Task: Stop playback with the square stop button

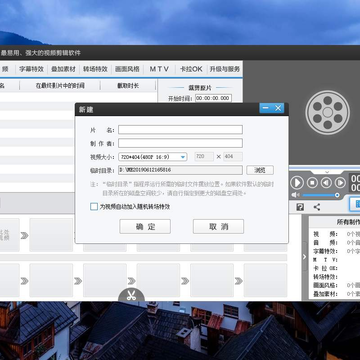Action: coord(312,183)
